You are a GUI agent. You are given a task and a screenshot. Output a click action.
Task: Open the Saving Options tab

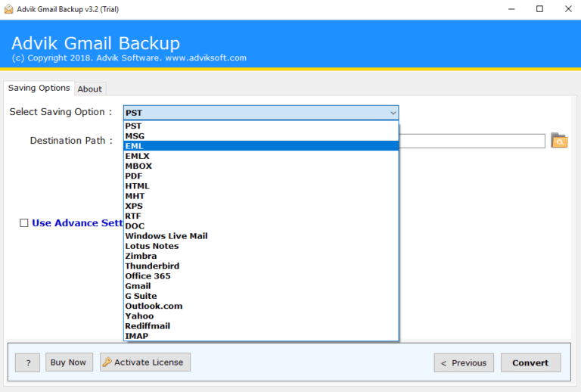(x=39, y=89)
